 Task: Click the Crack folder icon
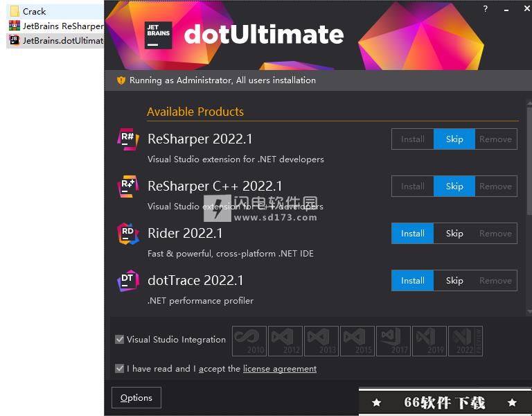point(15,11)
